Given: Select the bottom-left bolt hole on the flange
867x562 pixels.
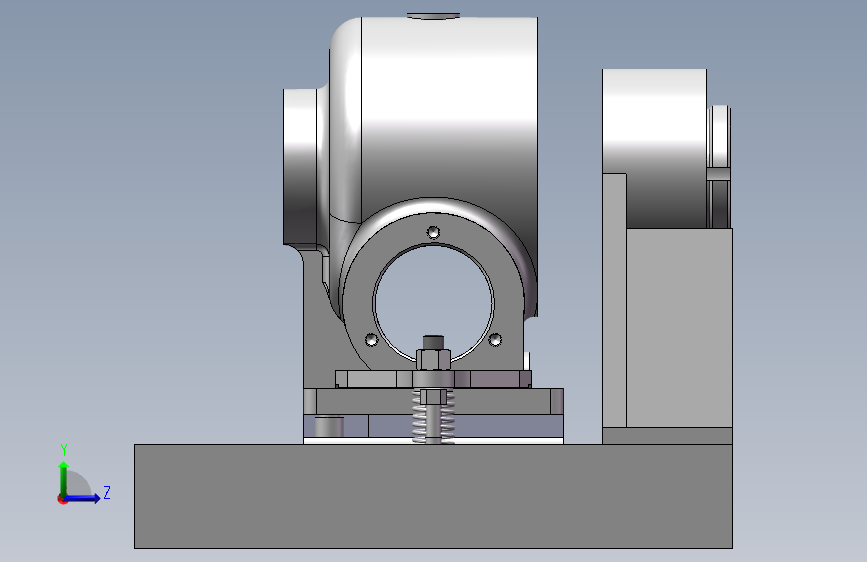Looking at the screenshot, I should coord(371,339).
